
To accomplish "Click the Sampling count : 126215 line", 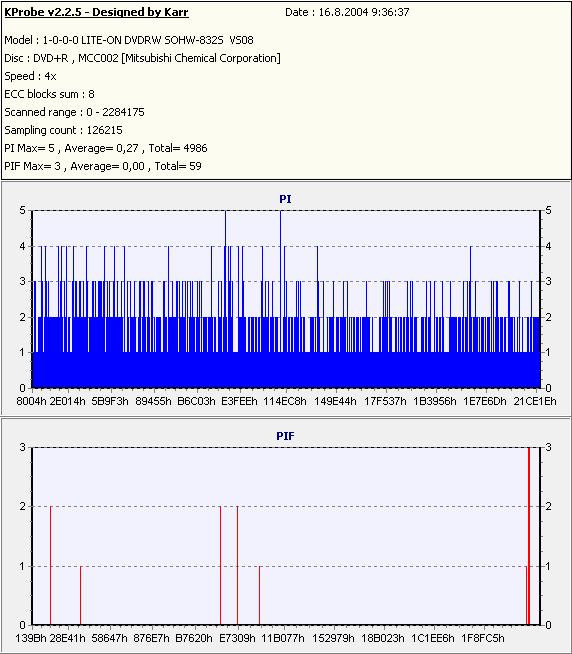I will coord(63,130).
